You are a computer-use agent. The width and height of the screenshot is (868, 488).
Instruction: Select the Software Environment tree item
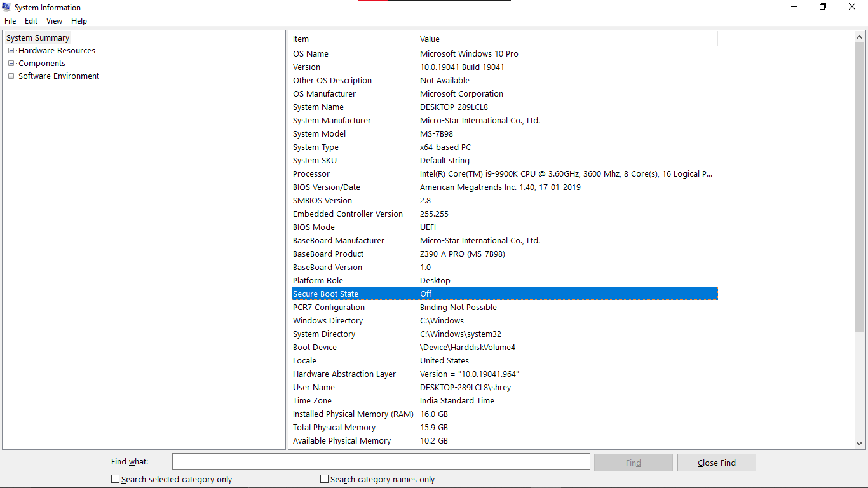point(58,76)
